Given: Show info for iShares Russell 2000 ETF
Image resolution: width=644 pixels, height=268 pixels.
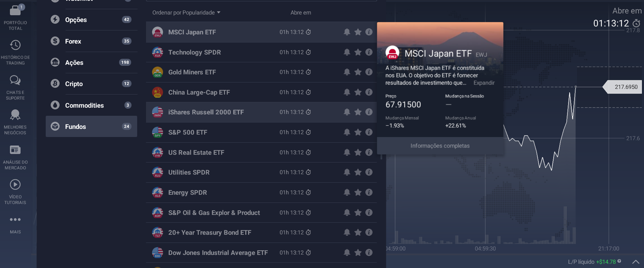Looking at the screenshot, I should point(369,112).
